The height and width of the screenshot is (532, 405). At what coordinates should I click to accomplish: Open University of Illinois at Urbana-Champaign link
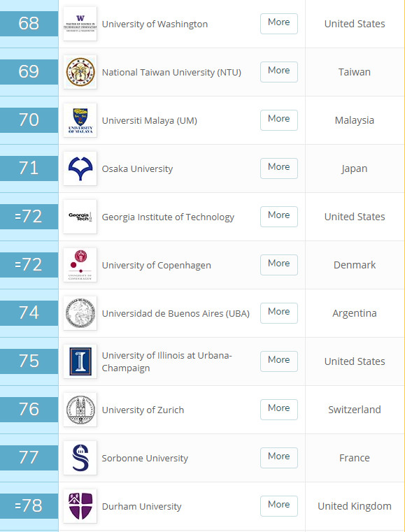click(x=167, y=361)
